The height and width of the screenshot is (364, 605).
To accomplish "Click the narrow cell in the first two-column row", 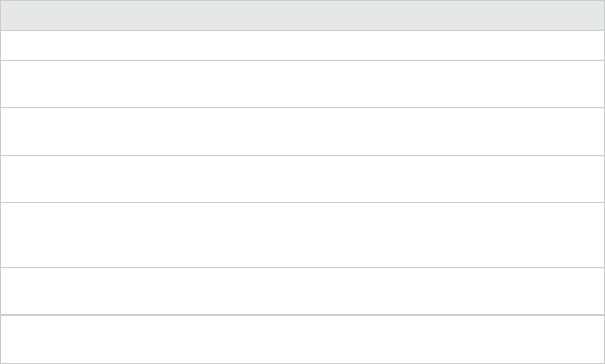I will coord(42,84).
